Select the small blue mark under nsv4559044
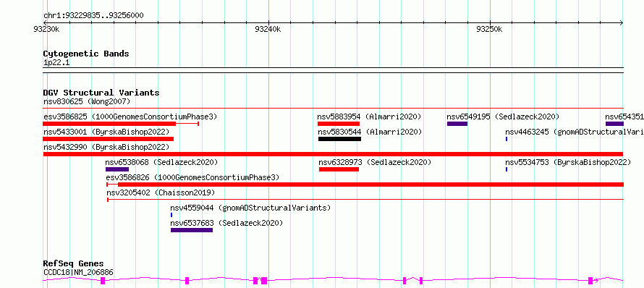 [x=171, y=215]
